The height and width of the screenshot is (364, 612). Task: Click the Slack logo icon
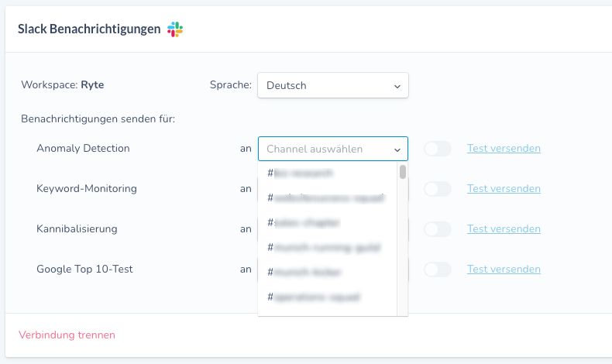[175, 29]
